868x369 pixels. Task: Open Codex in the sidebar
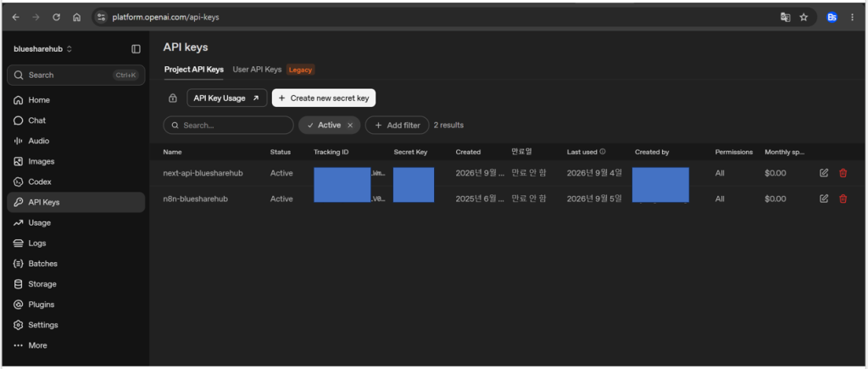coord(75,182)
